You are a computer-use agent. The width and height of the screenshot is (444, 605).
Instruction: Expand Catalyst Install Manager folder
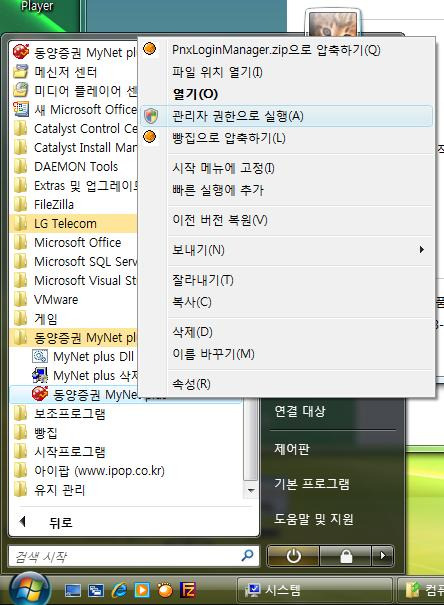(x=73, y=147)
